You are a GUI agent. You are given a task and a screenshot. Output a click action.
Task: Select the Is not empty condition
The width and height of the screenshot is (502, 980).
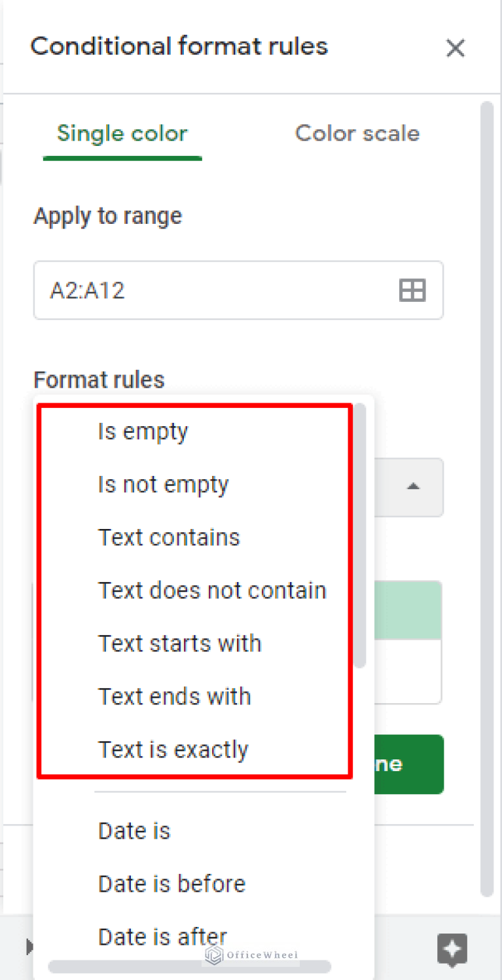point(163,484)
